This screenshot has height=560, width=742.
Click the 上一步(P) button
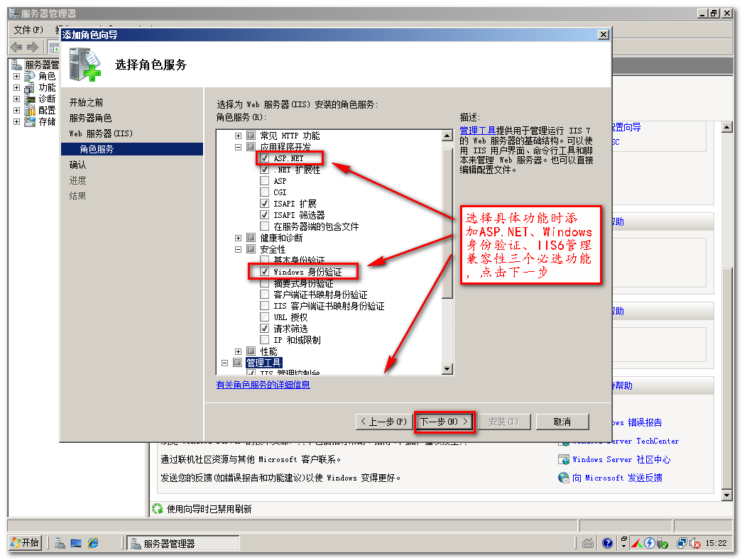coord(383,422)
